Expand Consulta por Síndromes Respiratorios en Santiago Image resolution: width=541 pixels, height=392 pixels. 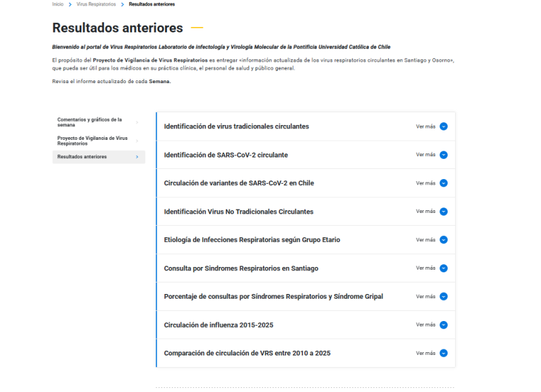[306, 268]
